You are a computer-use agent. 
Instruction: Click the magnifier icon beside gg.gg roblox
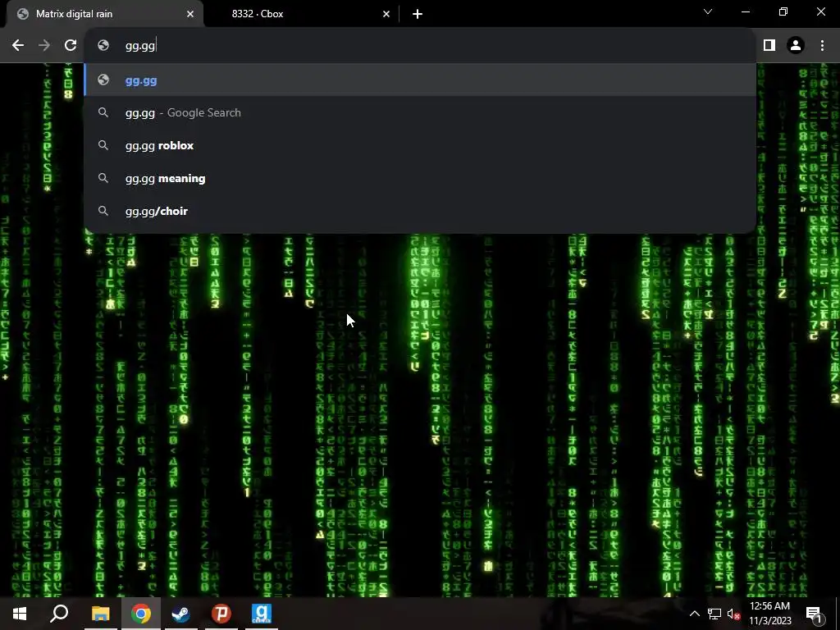coord(103,146)
